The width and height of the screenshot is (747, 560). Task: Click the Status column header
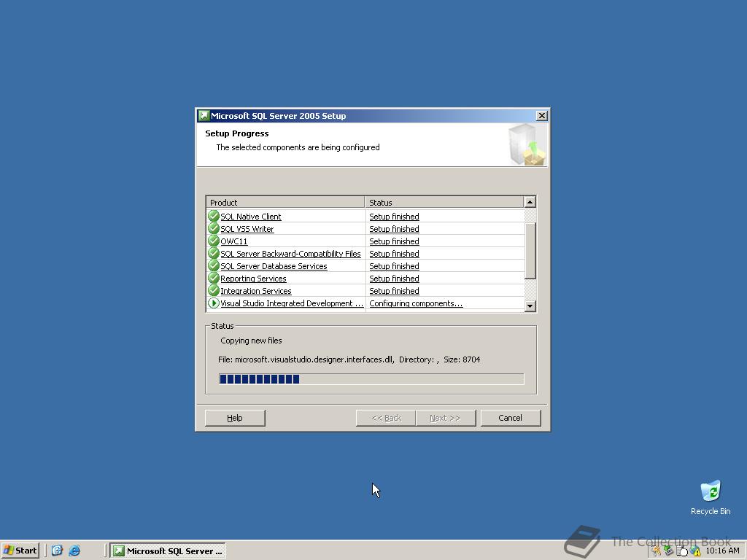[444, 202]
